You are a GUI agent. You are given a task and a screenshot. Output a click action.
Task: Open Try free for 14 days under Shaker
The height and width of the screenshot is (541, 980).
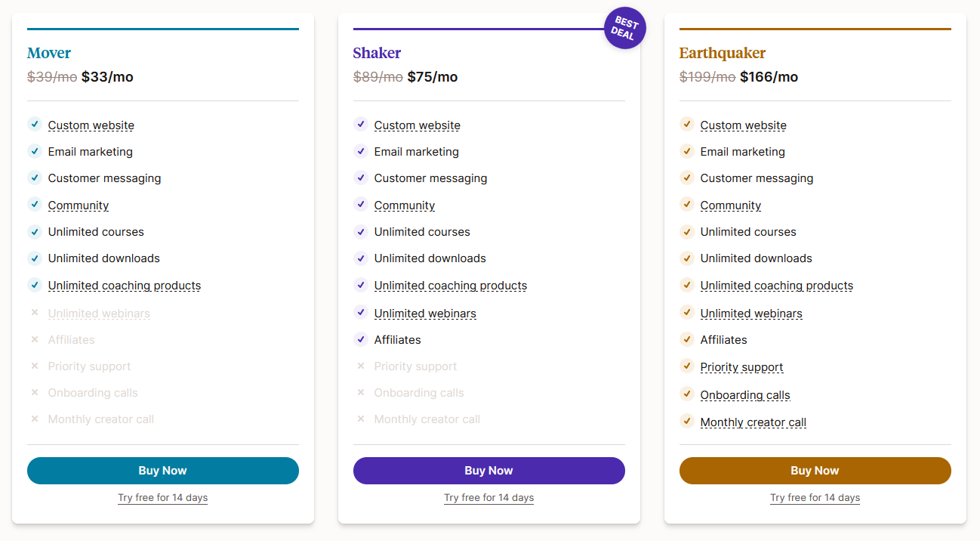489,498
